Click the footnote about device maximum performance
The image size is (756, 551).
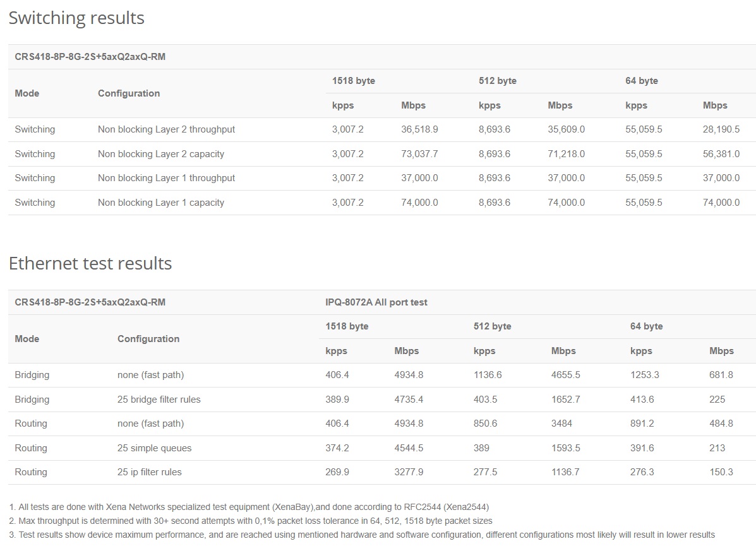coord(361,535)
